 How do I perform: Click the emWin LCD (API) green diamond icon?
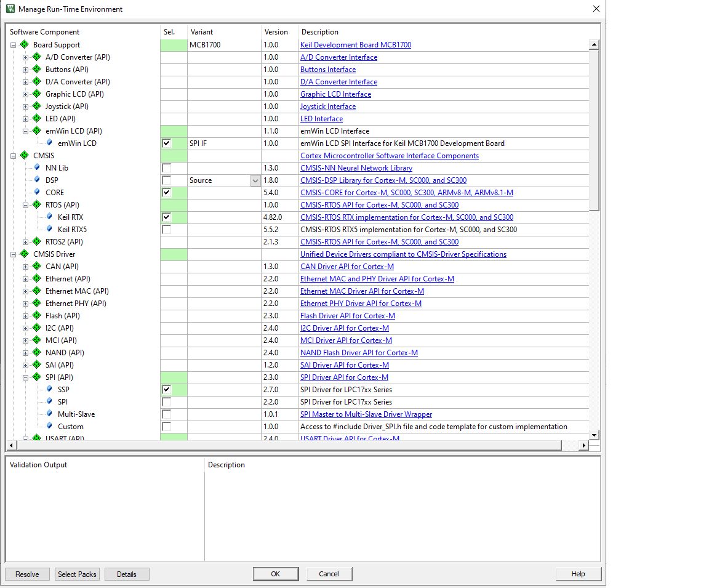pos(37,131)
